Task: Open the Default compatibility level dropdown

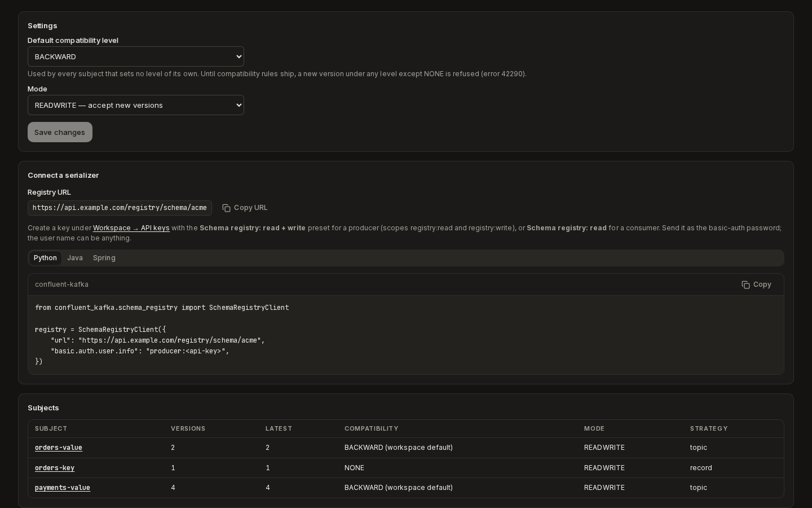Action: [136, 56]
